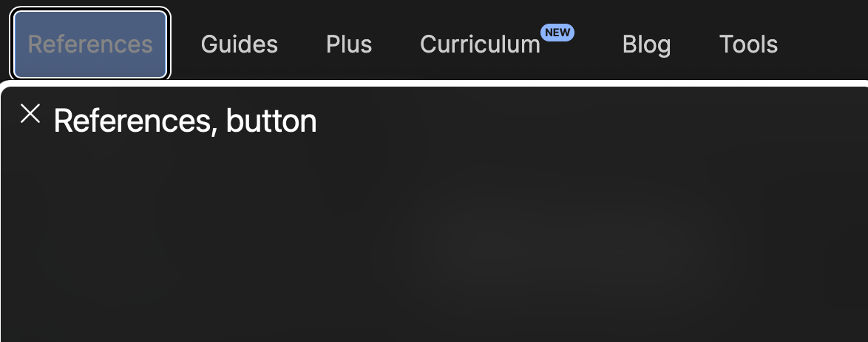
Task: Click the NEW badge beside Curriculum
Action: click(x=557, y=33)
